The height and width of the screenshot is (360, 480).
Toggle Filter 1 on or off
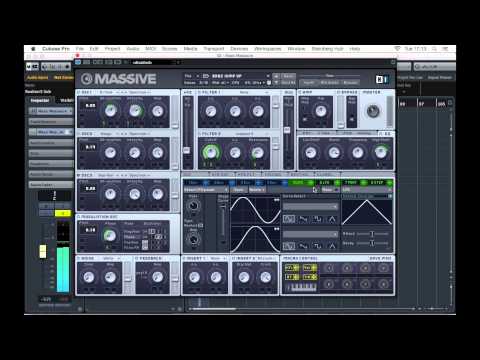199,92
